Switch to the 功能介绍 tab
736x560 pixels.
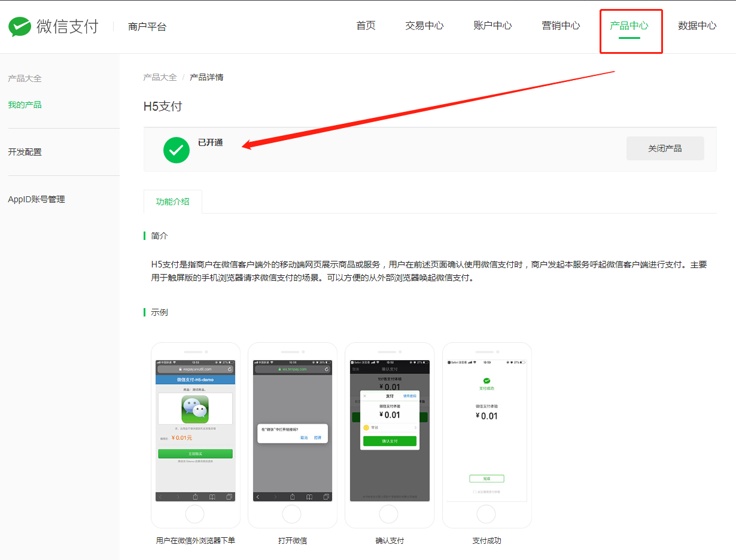[x=172, y=202]
